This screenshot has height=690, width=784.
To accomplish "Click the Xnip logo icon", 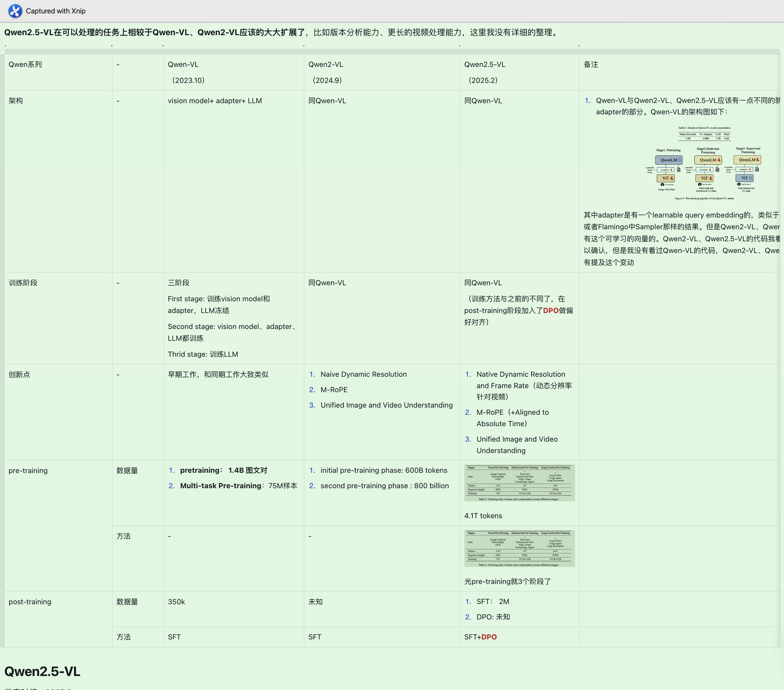I will pyautogui.click(x=15, y=11).
